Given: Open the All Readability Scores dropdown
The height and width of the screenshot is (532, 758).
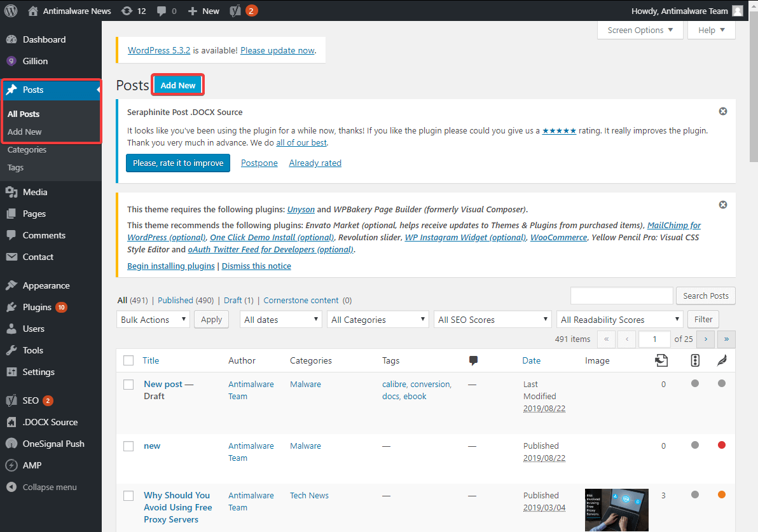Looking at the screenshot, I should click(619, 319).
